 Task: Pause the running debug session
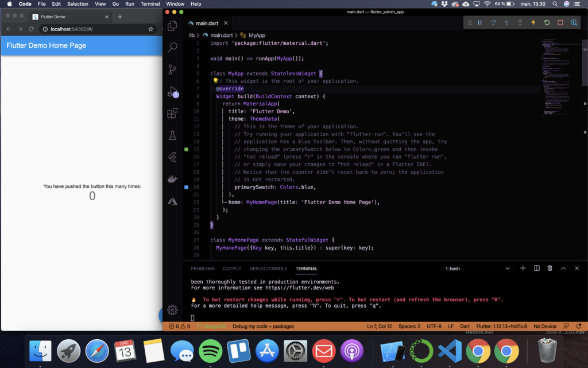(x=479, y=22)
